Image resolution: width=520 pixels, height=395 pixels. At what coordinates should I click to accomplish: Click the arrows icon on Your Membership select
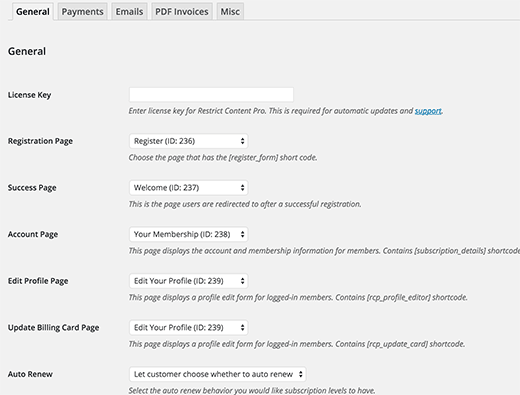(242, 235)
